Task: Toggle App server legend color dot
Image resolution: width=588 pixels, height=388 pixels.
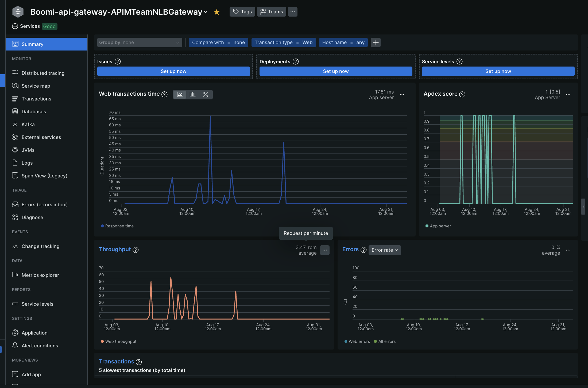Action: point(427,226)
